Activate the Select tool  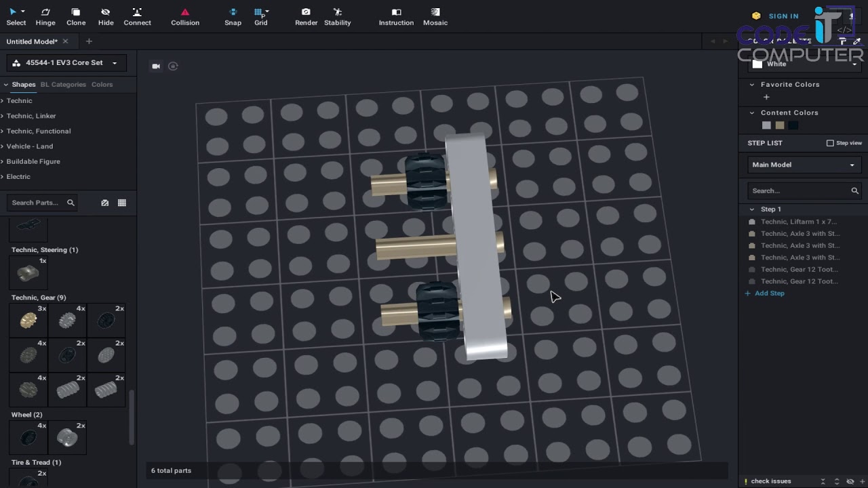click(16, 16)
